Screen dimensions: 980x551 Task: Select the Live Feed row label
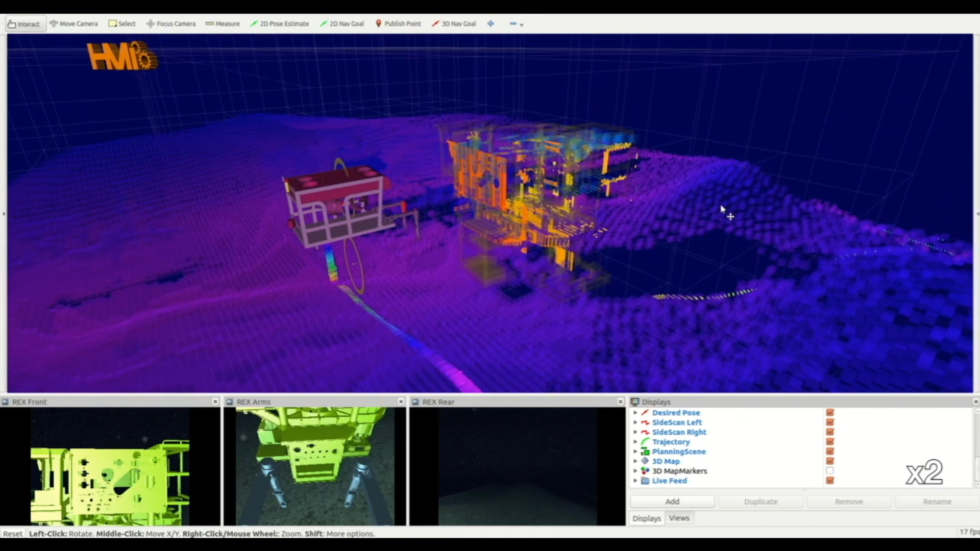670,481
